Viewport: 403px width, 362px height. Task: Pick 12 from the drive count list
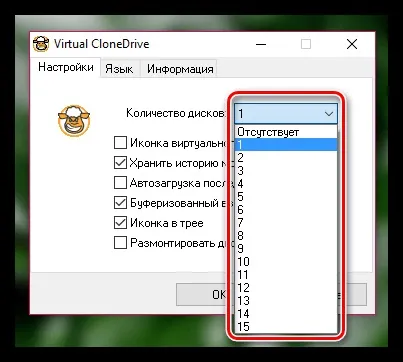point(286,288)
